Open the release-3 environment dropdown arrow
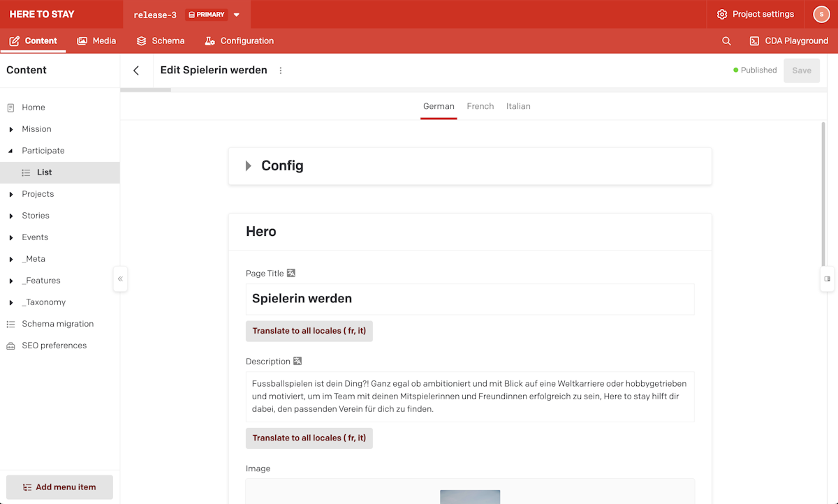This screenshot has height=504, width=838. [237, 15]
